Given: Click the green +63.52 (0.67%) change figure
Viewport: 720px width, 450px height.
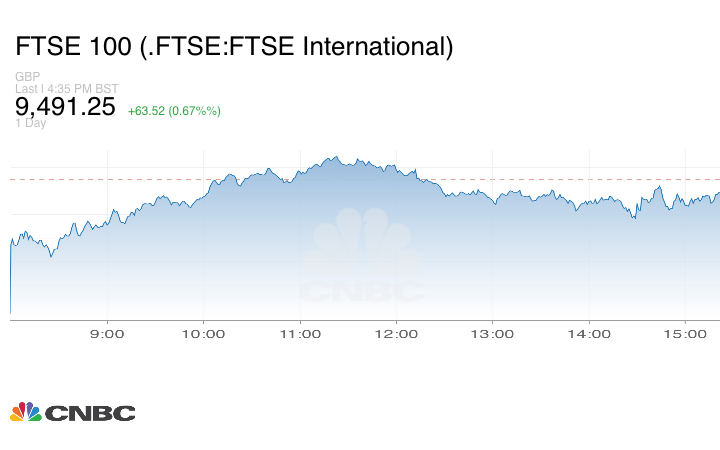Looking at the screenshot, I should (174, 110).
